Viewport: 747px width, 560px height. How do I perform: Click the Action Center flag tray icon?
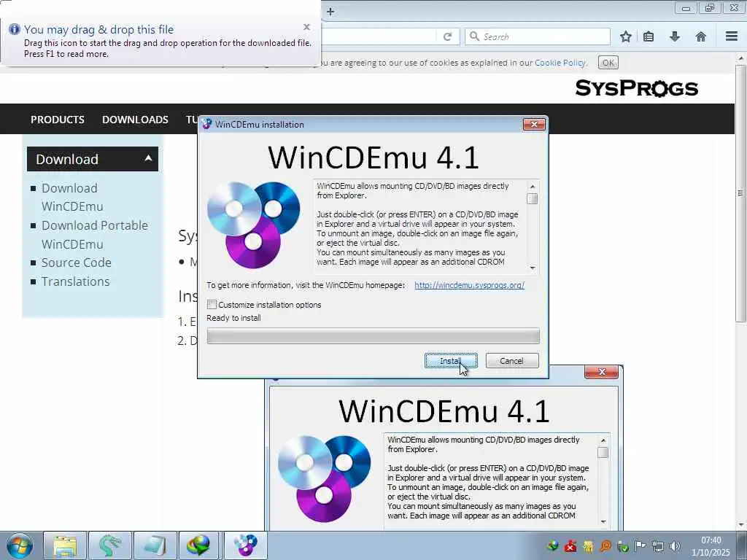tap(640, 545)
